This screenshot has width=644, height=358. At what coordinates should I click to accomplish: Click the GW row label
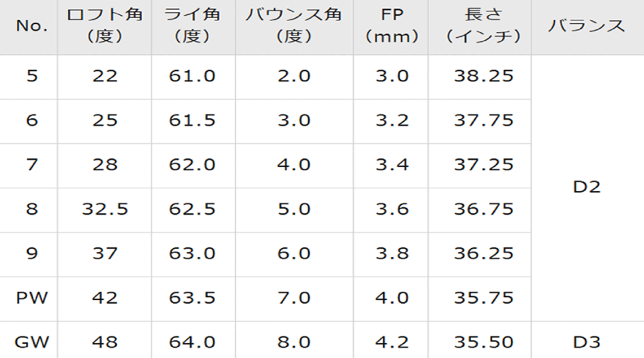(x=32, y=342)
